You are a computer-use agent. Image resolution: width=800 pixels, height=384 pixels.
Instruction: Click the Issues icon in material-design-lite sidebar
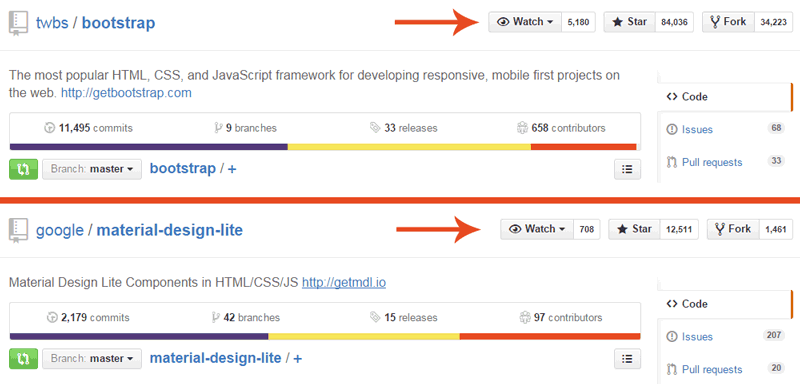pos(671,337)
